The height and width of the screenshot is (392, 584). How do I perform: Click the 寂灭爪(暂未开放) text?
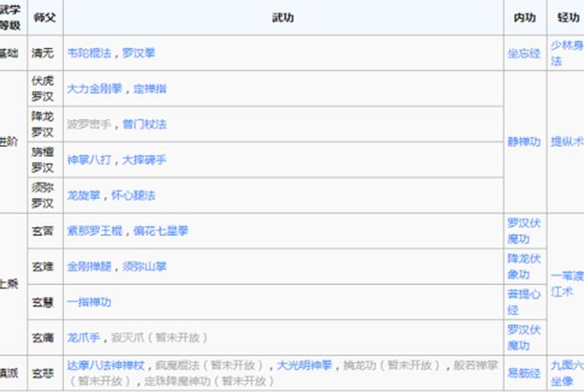click(x=159, y=338)
